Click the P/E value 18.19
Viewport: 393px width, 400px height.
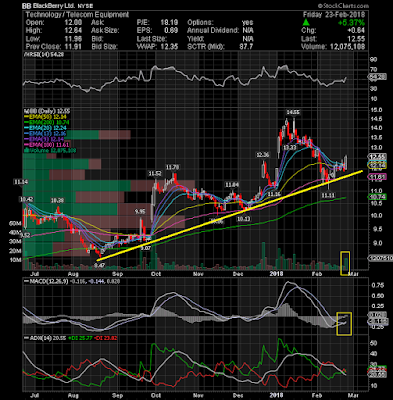pos(170,23)
